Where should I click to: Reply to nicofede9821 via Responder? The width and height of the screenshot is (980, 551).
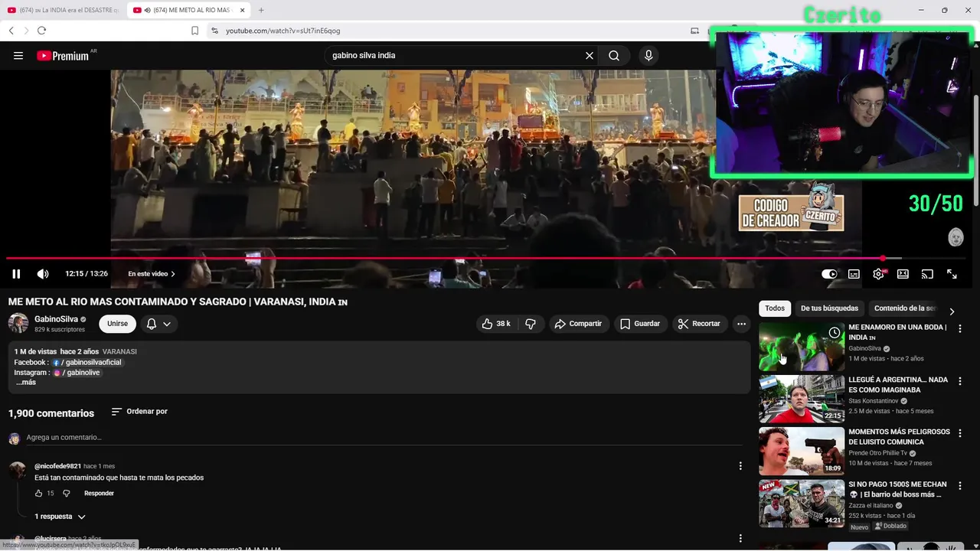click(x=99, y=494)
